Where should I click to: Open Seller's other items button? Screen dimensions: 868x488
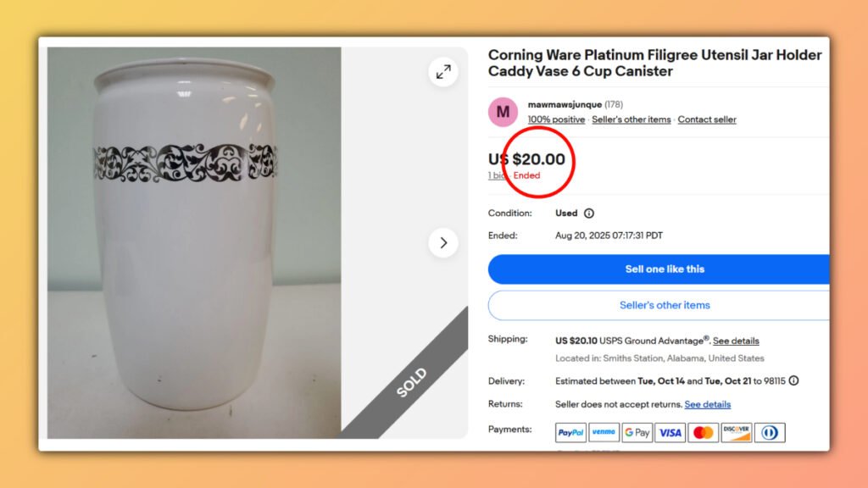pos(665,305)
